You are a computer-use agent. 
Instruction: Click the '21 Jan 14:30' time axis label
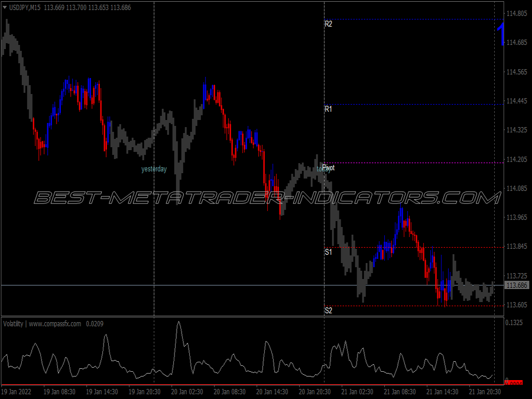coord(442,392)
